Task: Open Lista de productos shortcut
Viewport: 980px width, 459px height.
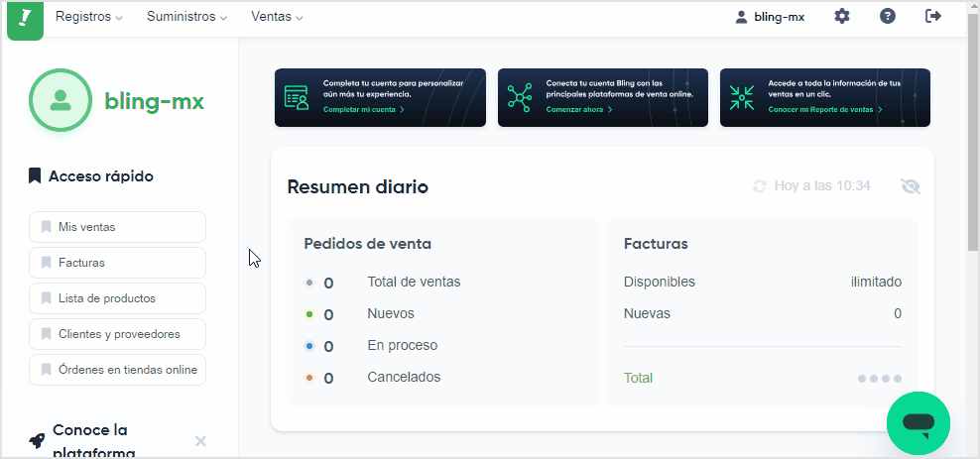Action: coord(117,298)
